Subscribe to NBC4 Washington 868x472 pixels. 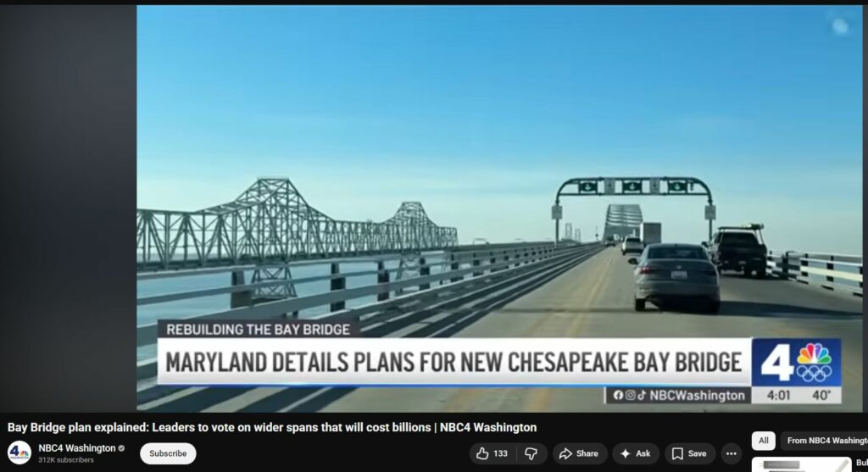tap(168, 453)
